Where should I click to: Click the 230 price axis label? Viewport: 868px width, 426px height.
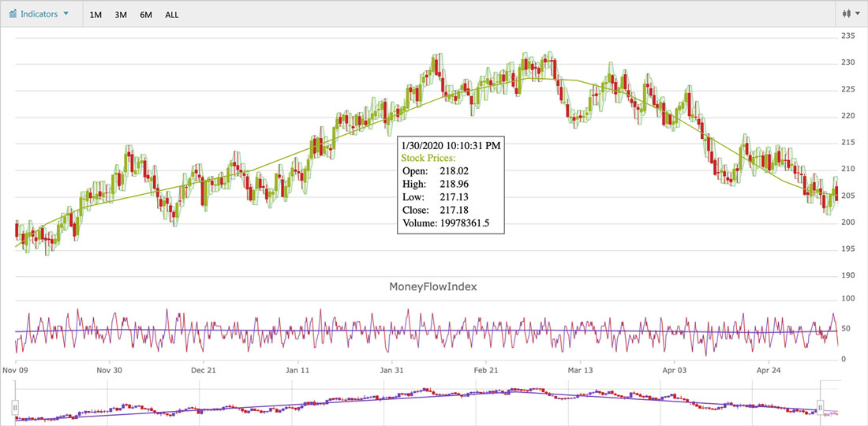pos(848,62)
